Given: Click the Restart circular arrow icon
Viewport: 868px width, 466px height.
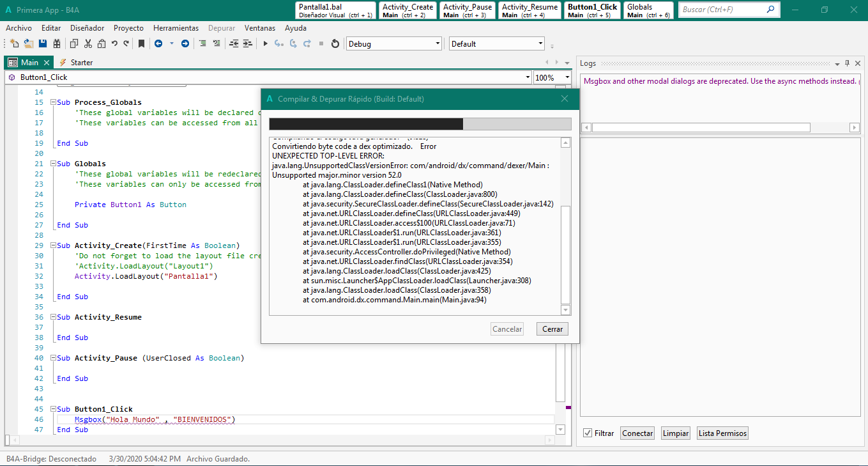Looking at the screenshot, I should click(x=335, y=43).
